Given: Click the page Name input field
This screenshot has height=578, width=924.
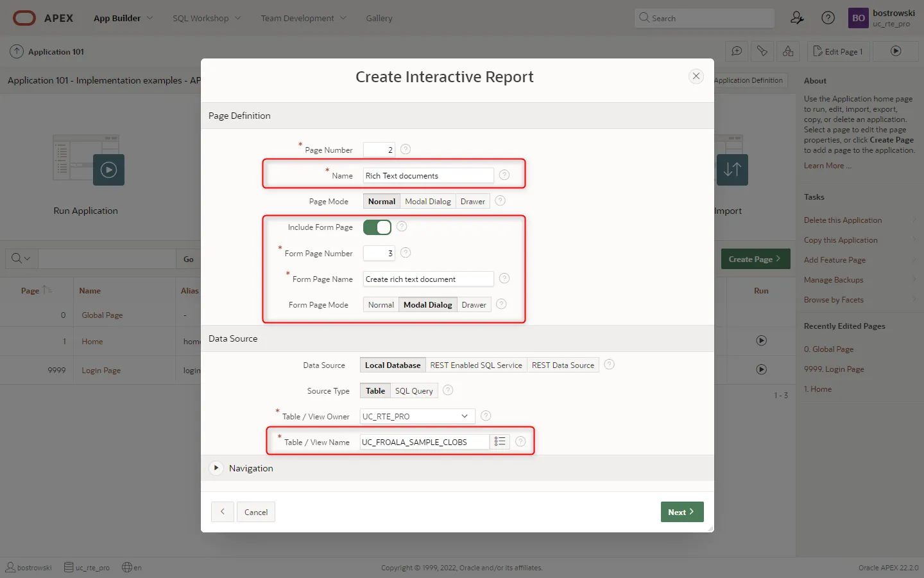Looking at the screenshot, I should (428, 176).
